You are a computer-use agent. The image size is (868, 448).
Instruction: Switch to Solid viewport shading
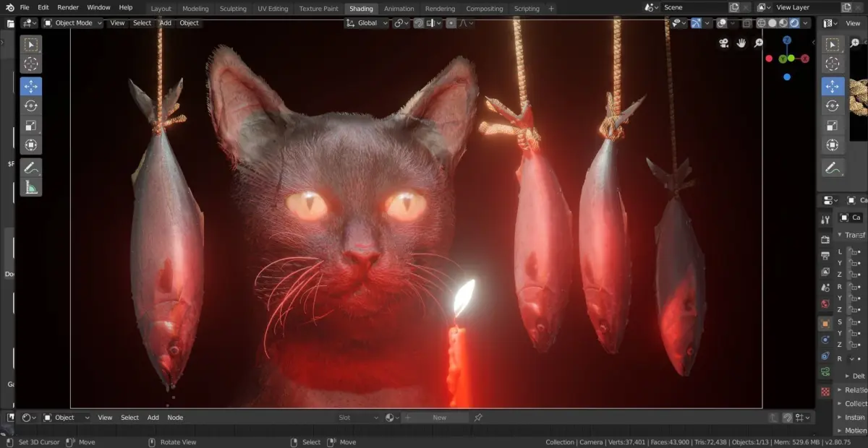point(773,23)
